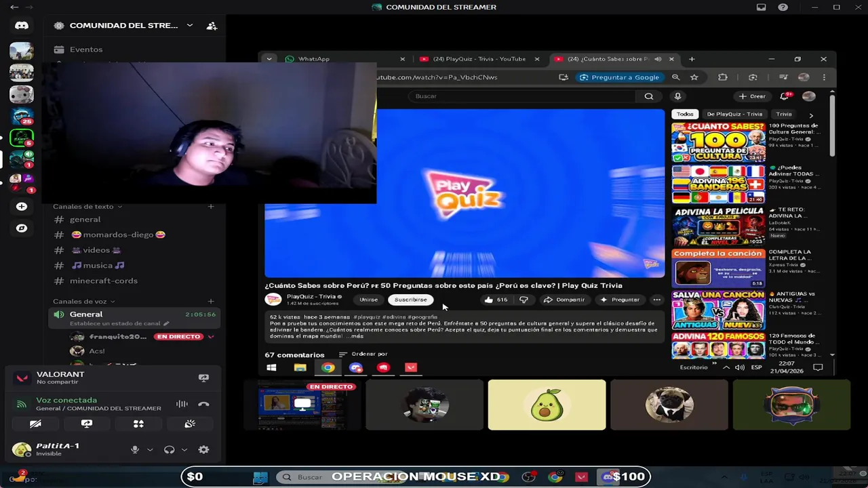Create a new text channel plus icon
868x488 pixels.
211,207
